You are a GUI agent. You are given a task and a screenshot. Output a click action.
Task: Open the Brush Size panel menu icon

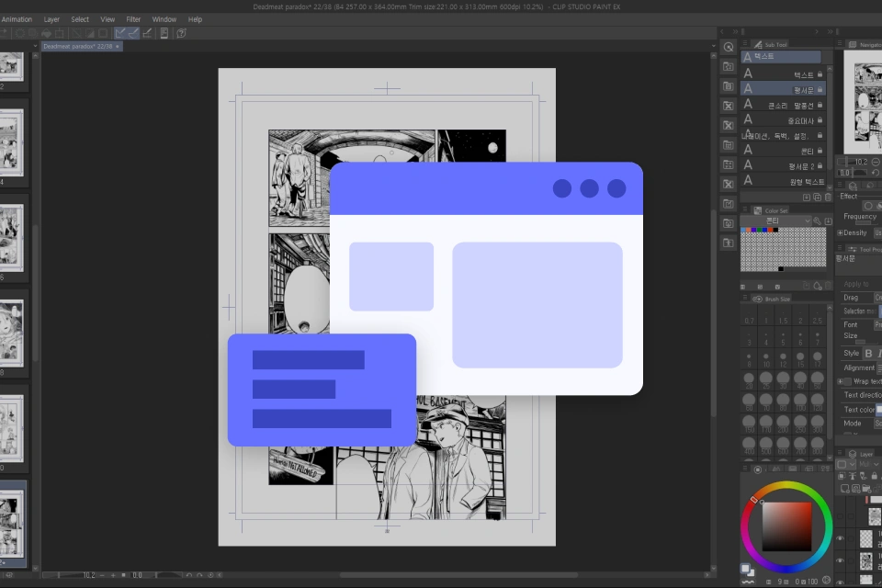[x=745, y=299]
